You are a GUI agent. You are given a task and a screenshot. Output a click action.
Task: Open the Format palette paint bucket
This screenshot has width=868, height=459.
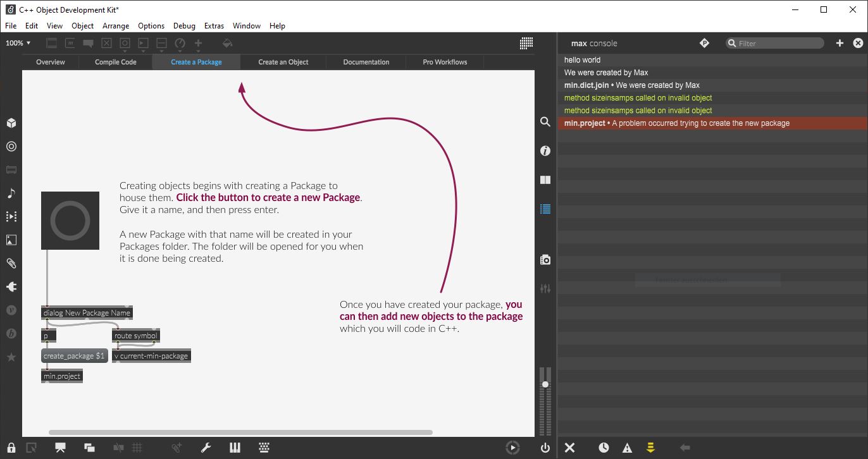point(228,43)
